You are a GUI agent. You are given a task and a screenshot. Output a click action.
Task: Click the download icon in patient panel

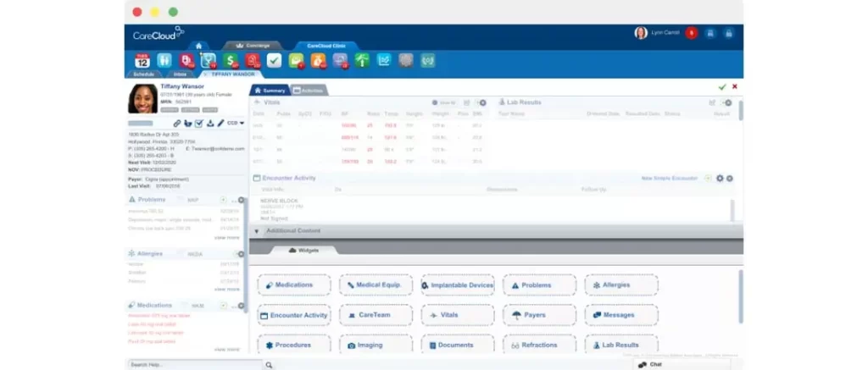click(210, 123)
